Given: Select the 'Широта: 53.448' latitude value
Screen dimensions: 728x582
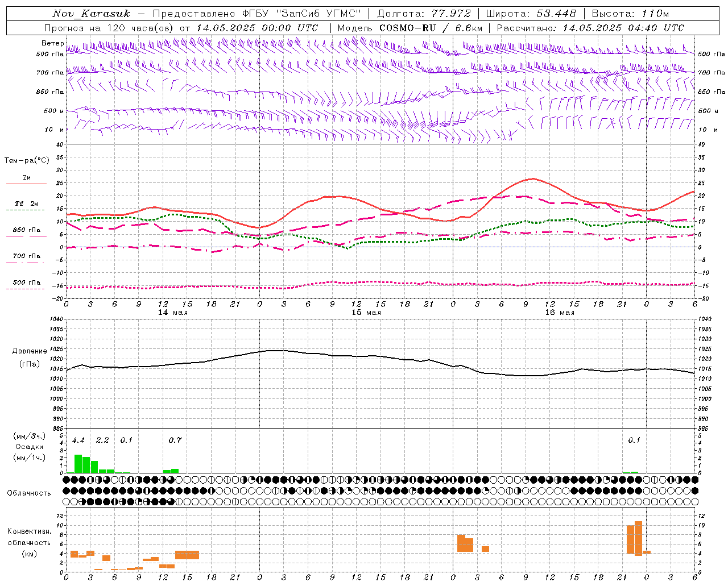Looking at the screenshot, I should coord(531,14).
